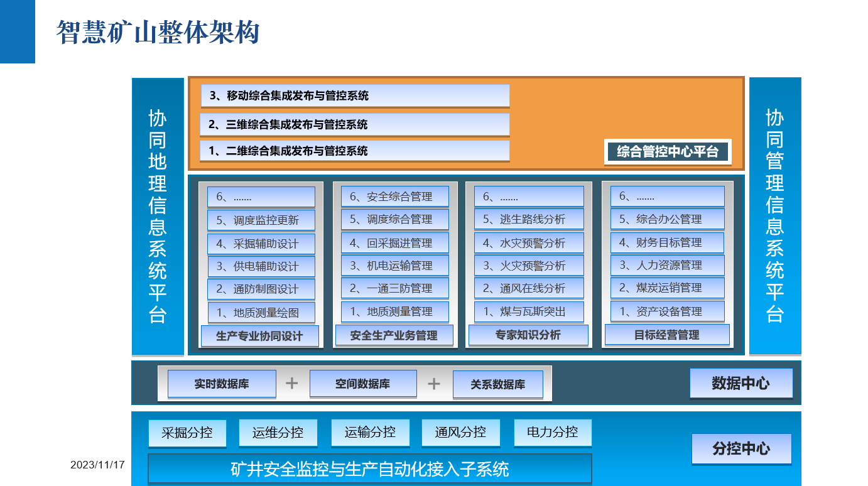Select 3、机电运输管理 box
The width and height of the screenshot is (868, 486).
tap(395, 266)
